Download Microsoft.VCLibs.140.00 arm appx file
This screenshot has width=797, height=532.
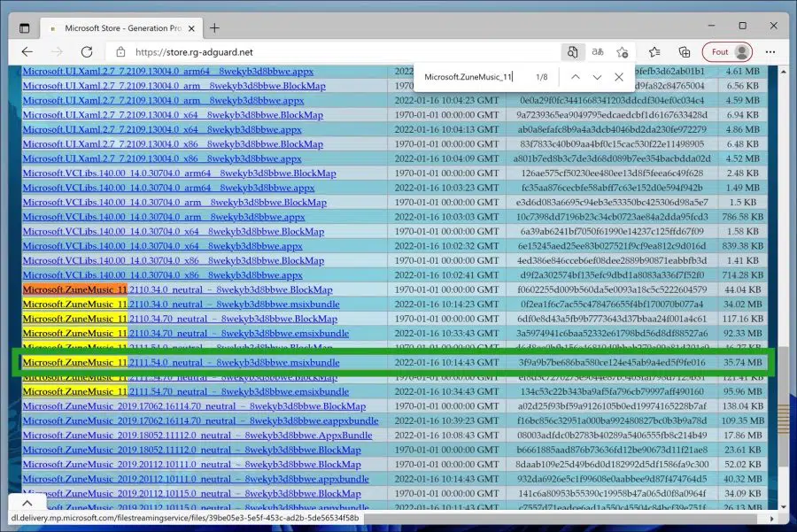point(164,217)
